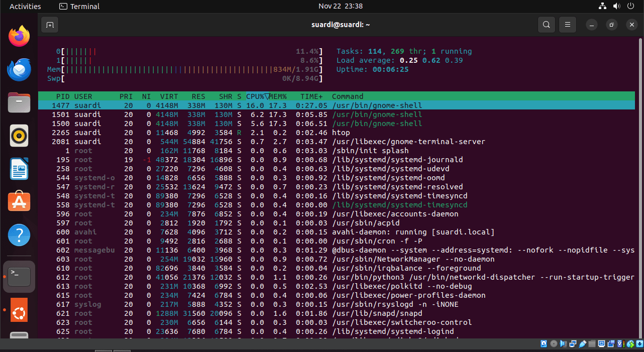This screenshot has width=644, height=352.
Task: Select the /sbin/init splash row
Action: tap(337, 151)
